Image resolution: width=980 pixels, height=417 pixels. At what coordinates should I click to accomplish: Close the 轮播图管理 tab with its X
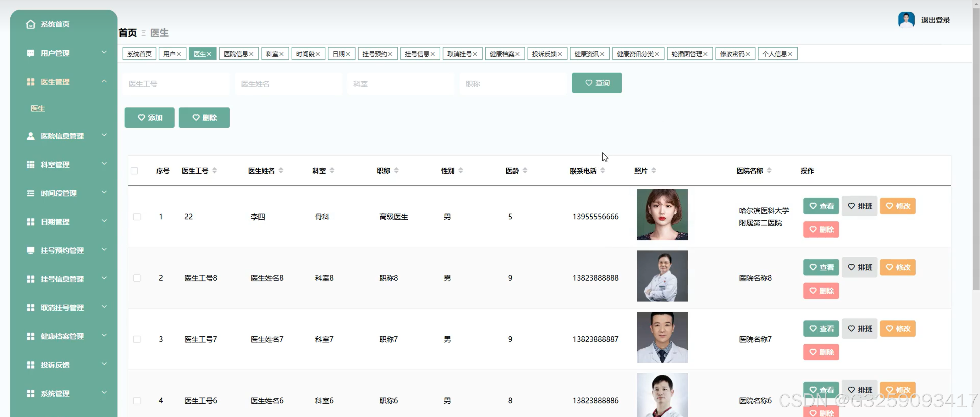(705, 54)
